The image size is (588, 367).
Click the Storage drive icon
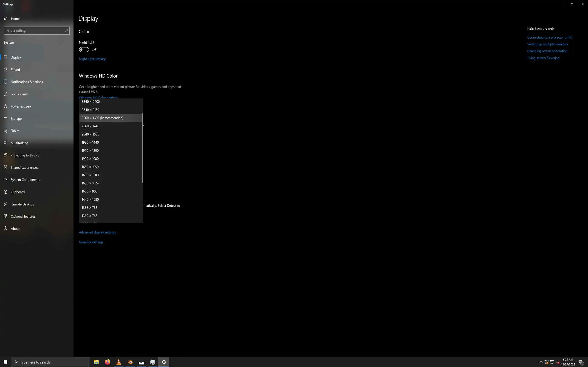[5, 118]
